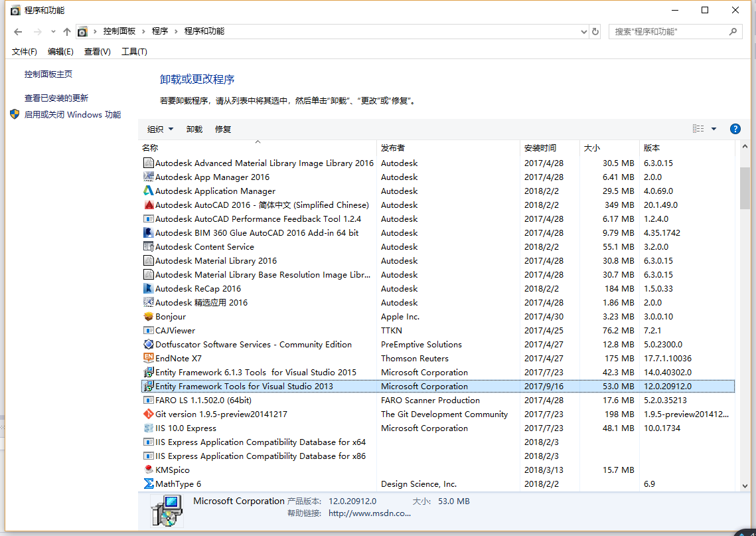This screenshot has width=756, height=536.
Task: Go up one level with up arrow
Action: click(66, 32)
